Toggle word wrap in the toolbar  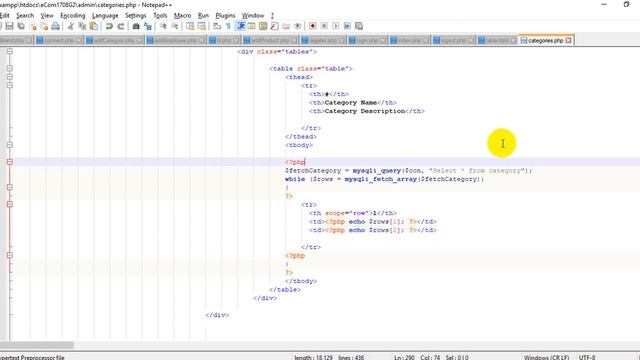click(x=217, y=26)
